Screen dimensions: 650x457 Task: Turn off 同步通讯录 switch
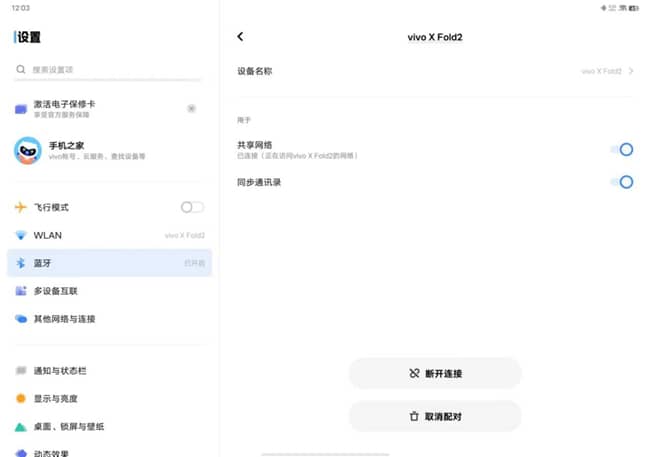pos(622,182)
